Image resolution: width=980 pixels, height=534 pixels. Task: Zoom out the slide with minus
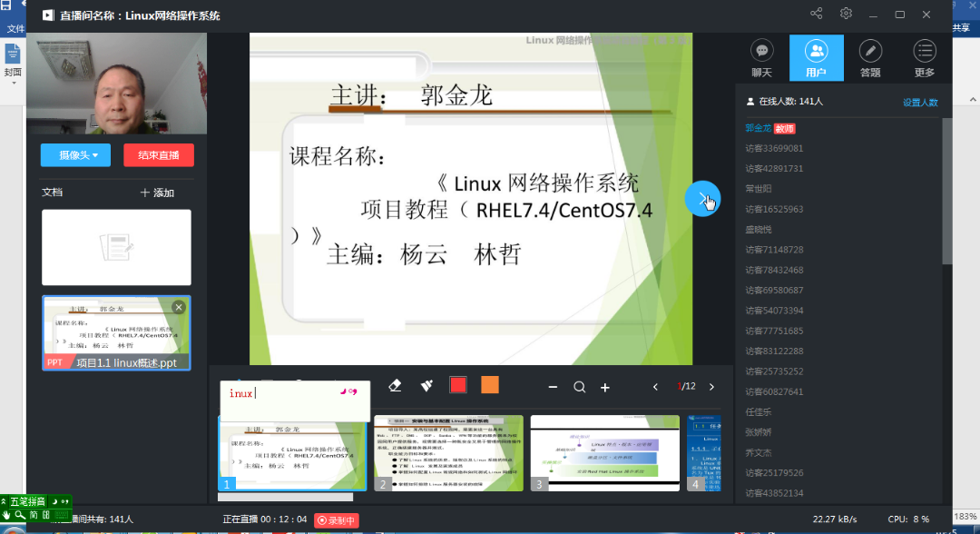click(553, 387)
